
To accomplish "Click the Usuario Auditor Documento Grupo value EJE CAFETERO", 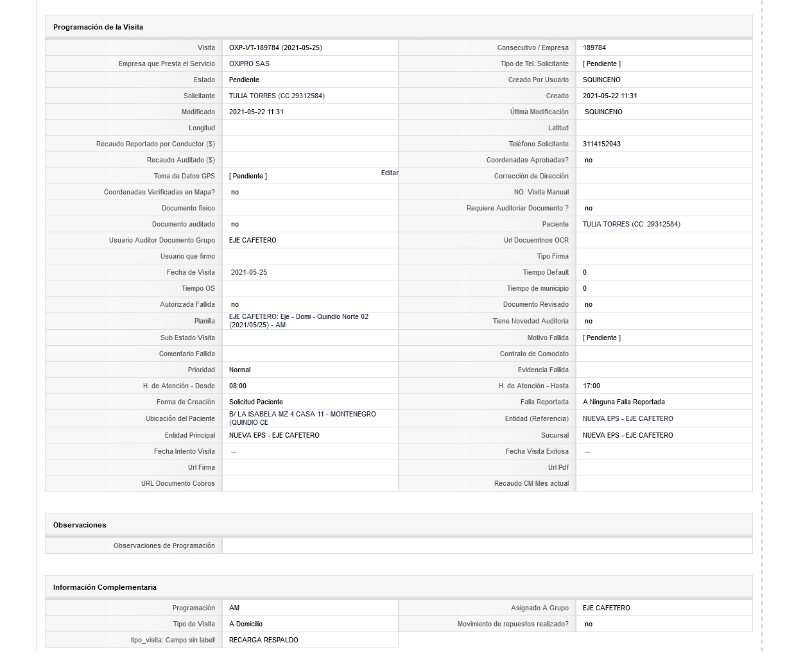I will (253, 240).
